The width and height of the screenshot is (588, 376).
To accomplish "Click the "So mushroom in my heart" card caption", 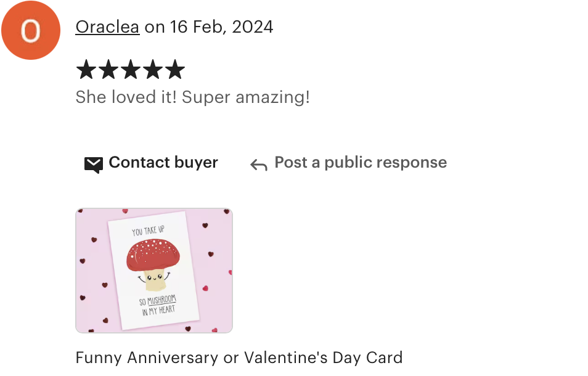I will [158, 305].
